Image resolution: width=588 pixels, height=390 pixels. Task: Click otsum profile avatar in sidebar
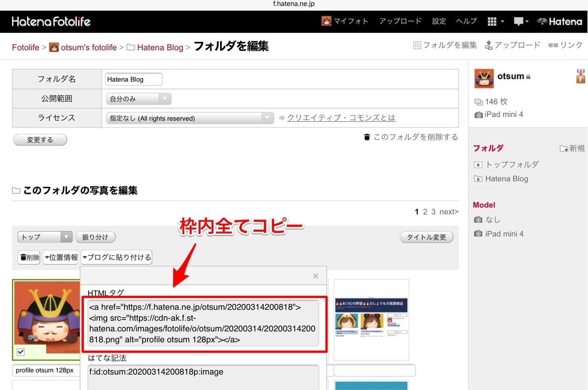coord(484,78)
